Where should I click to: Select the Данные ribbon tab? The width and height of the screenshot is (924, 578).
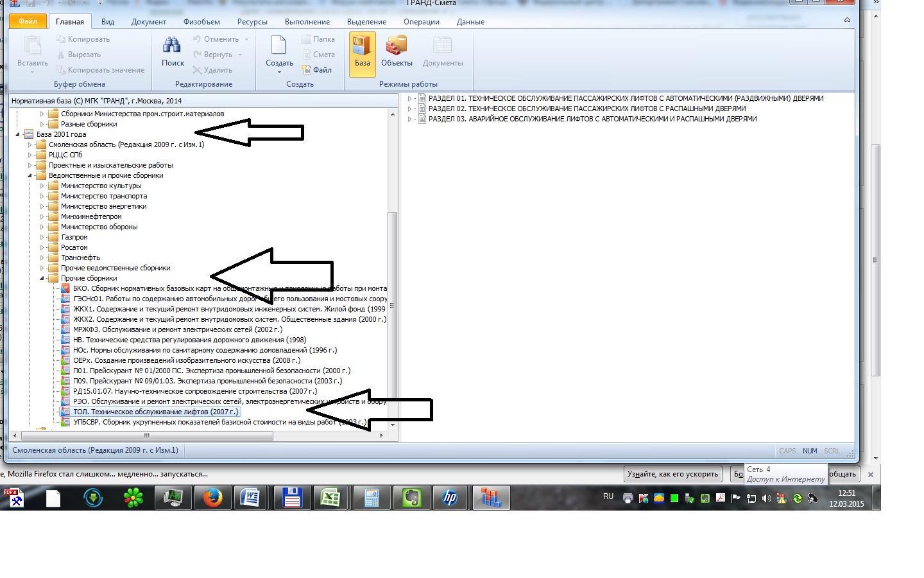(x=470, y=22)
